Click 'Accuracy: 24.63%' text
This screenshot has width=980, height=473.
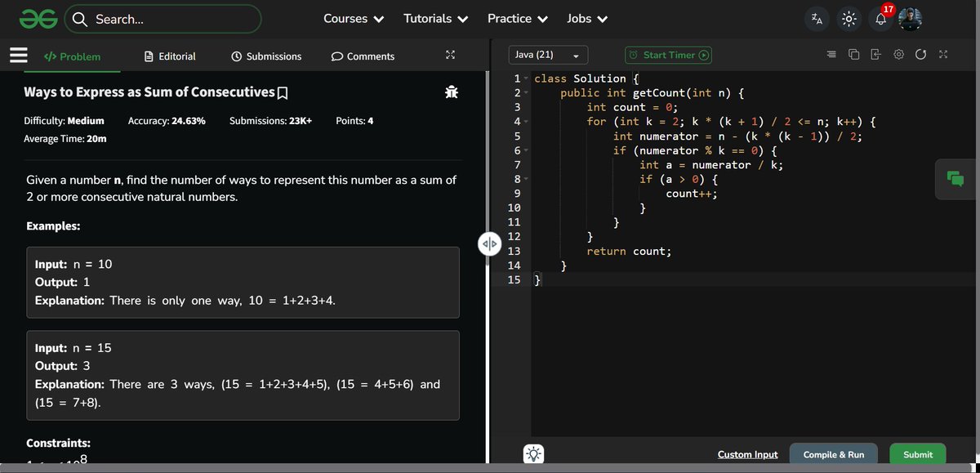167,121
